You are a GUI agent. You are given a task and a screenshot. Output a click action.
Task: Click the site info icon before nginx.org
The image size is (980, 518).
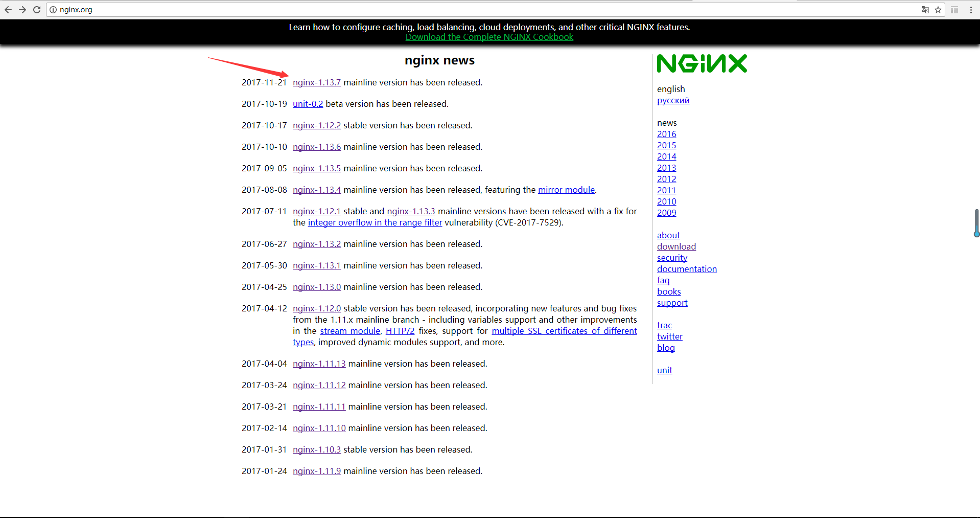click(53, 10)
